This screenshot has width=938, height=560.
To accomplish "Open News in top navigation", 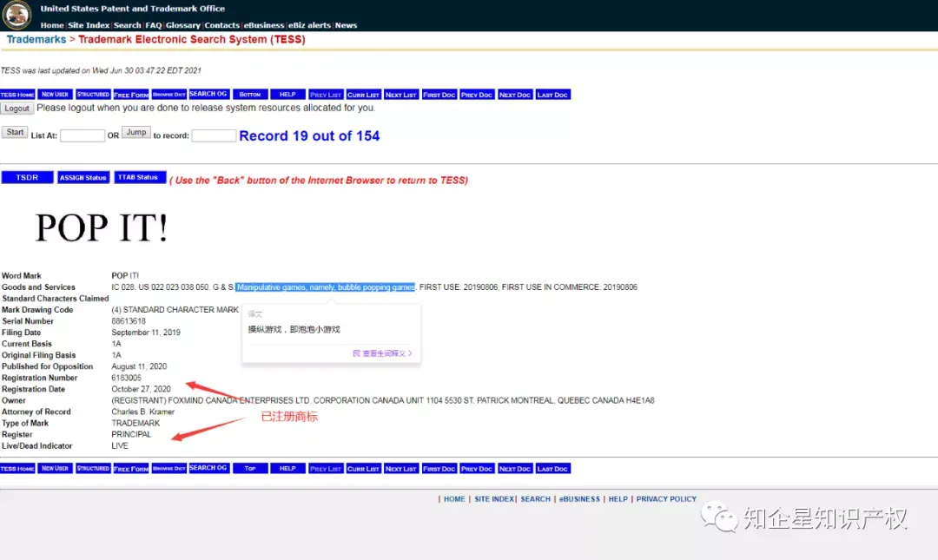I will coord(346,25).
